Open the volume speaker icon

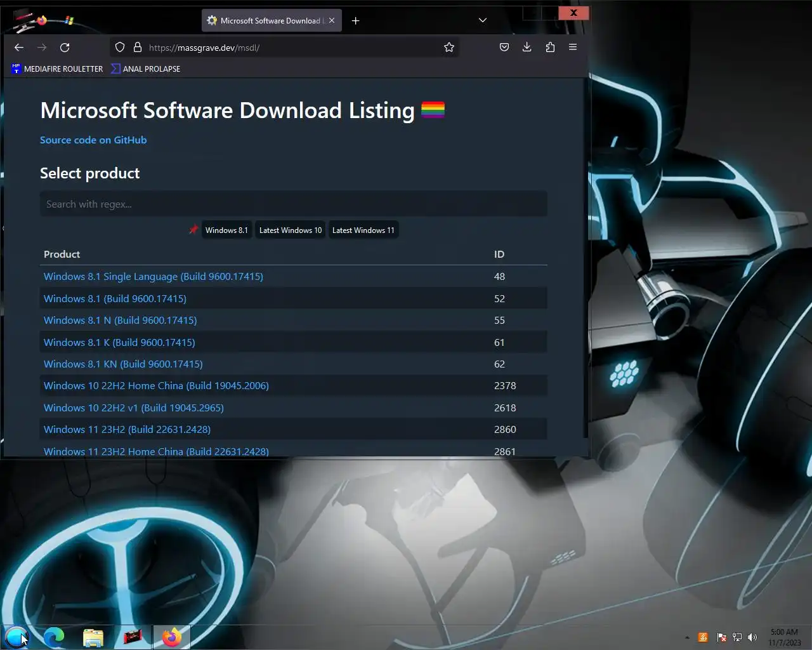(752, 637)
